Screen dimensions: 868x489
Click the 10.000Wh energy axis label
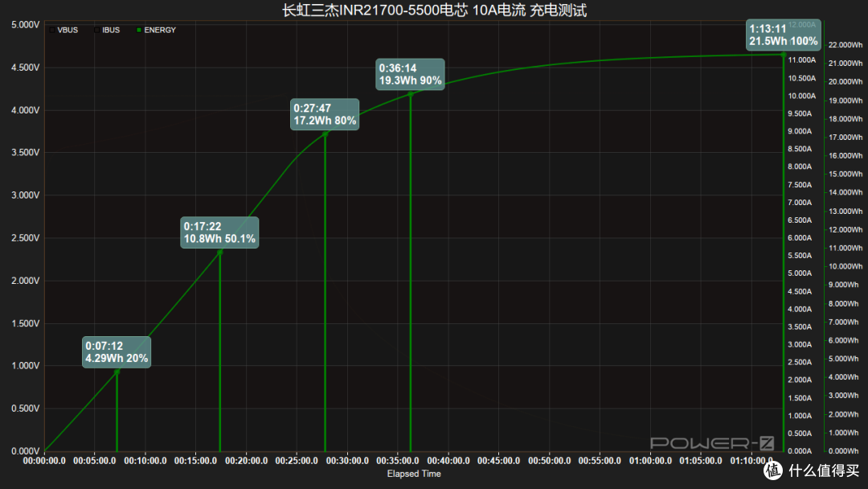845,266
